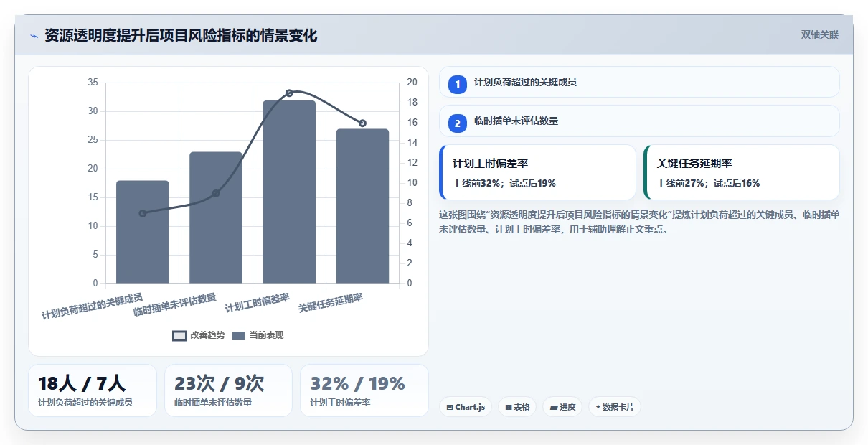Click the 23次 / 9次 stat card
Viewport: 868px width, 445px height.
coord(228,390)
